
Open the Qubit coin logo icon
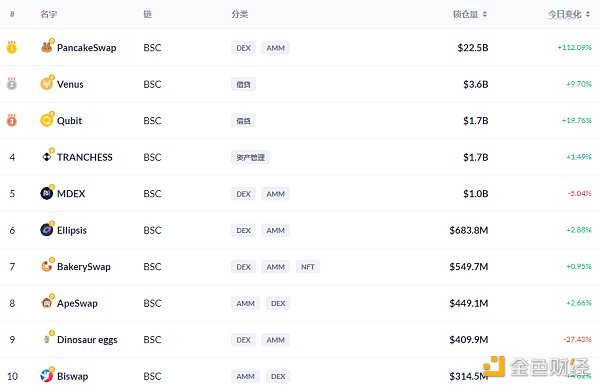[47, 121]
